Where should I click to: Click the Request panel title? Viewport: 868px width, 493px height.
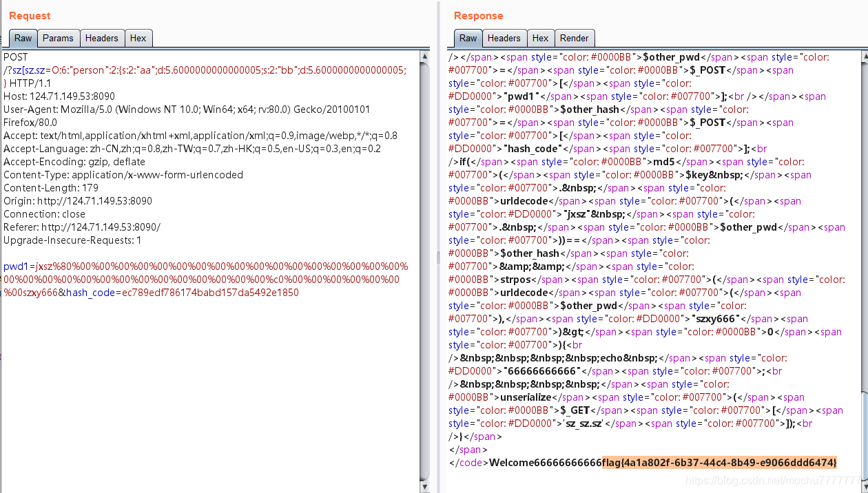(x=30, y=16)
